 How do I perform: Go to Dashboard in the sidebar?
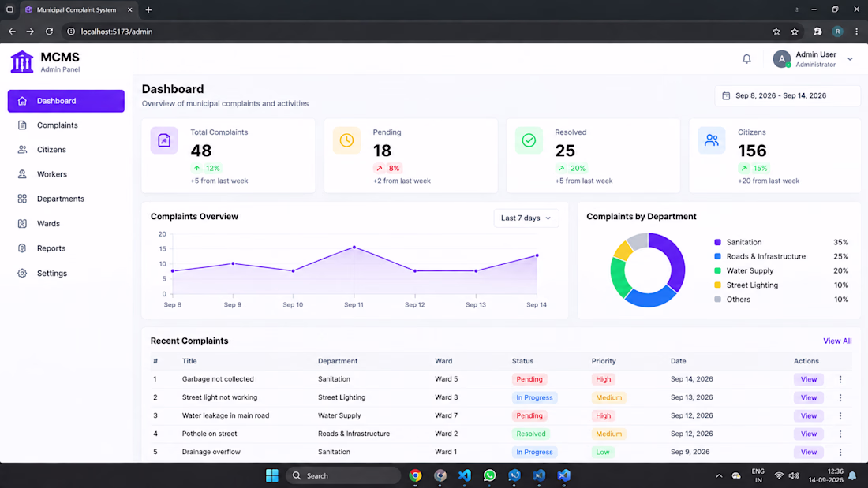65,101
